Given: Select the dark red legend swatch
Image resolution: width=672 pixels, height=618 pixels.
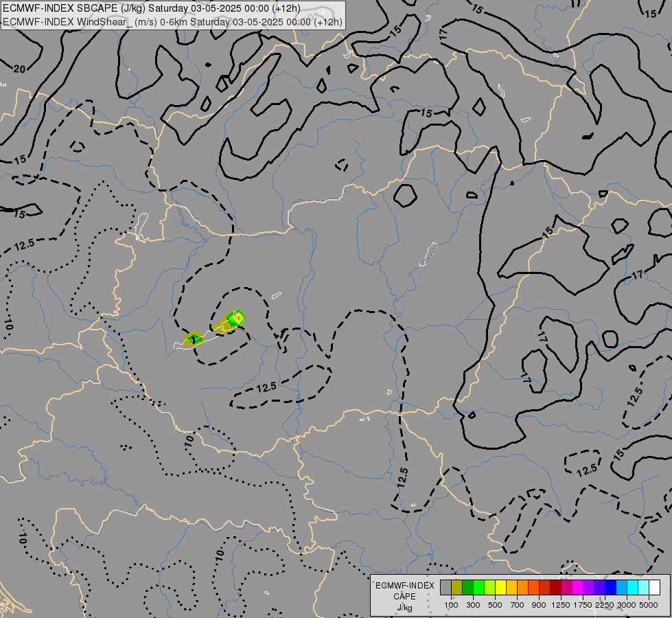Looking at the screenshot, I should point(556,587).
